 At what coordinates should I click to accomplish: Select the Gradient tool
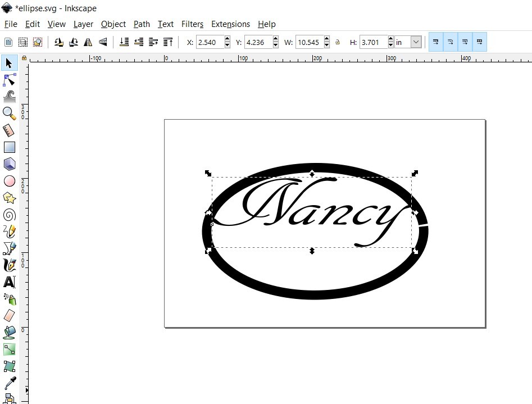pos(9,349)
